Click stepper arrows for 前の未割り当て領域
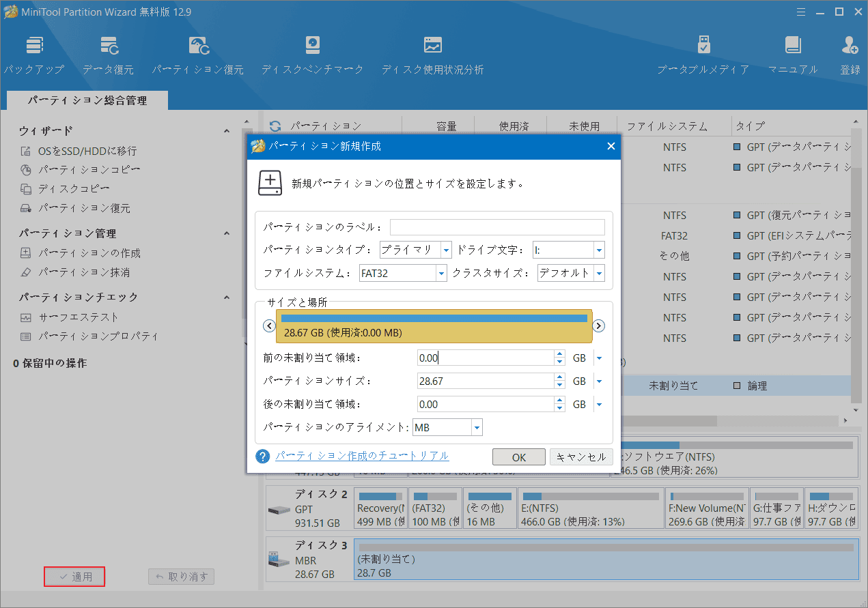868x608 pixels. click(x=560, y=358)
